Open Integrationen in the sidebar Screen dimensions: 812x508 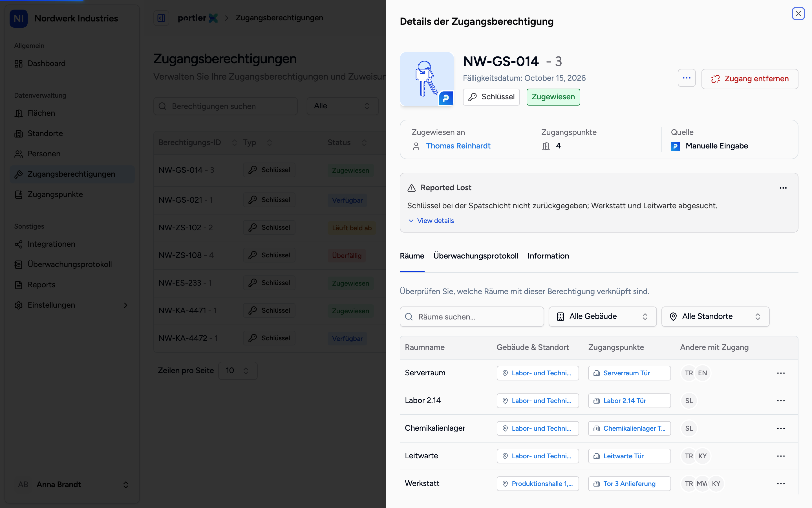tap(72, 244)
